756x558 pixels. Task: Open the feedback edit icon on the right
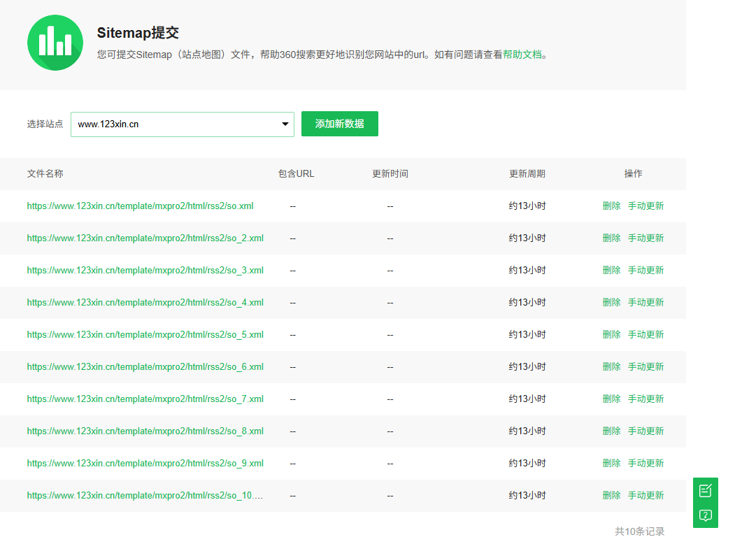pyautogui.click(x=706, y=491)
